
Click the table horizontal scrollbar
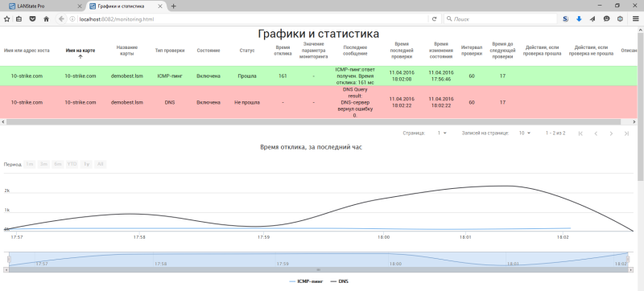click(312, 121)
